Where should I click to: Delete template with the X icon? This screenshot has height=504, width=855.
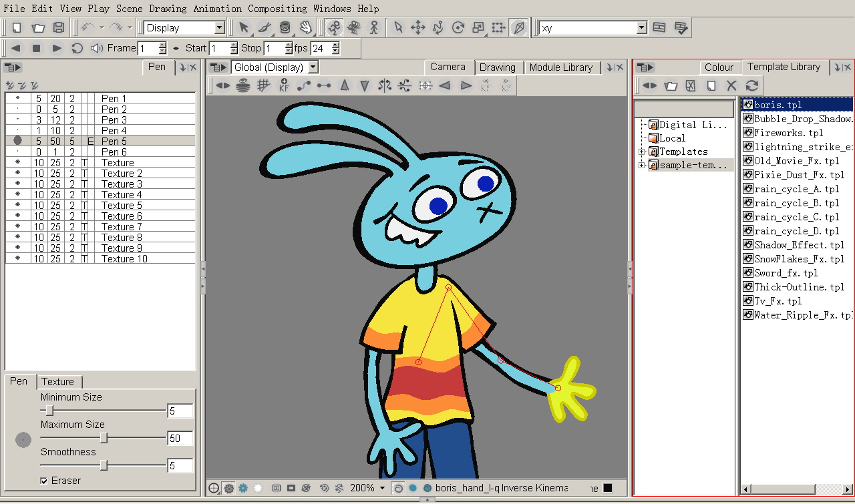(731, 85)
